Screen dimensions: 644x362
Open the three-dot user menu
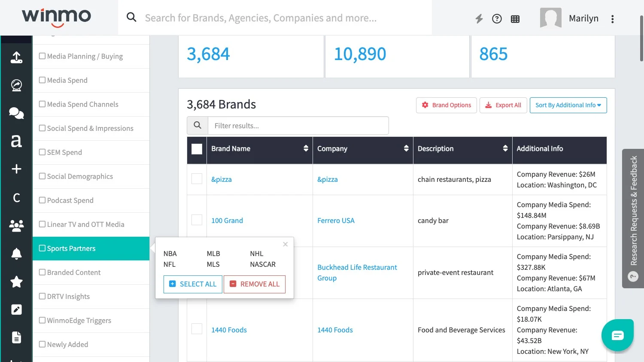613,19
